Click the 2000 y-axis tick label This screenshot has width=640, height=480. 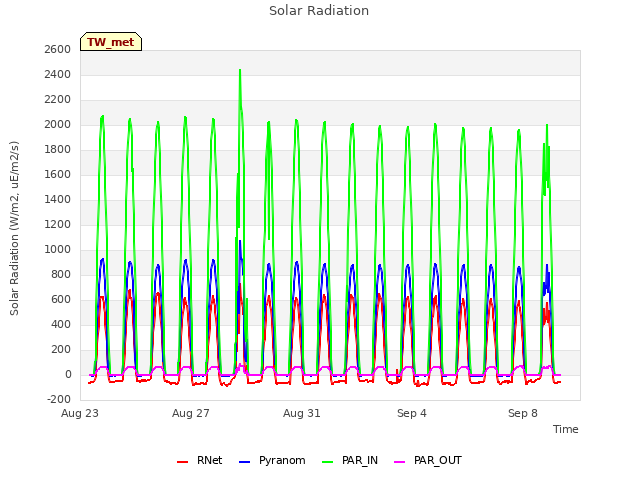click(x=58, y=124)
